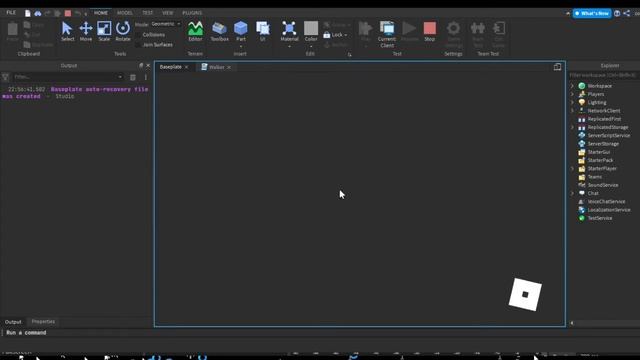Close the Output panel
The width and height of the screenshot is (640, 360).
(148, 66)
